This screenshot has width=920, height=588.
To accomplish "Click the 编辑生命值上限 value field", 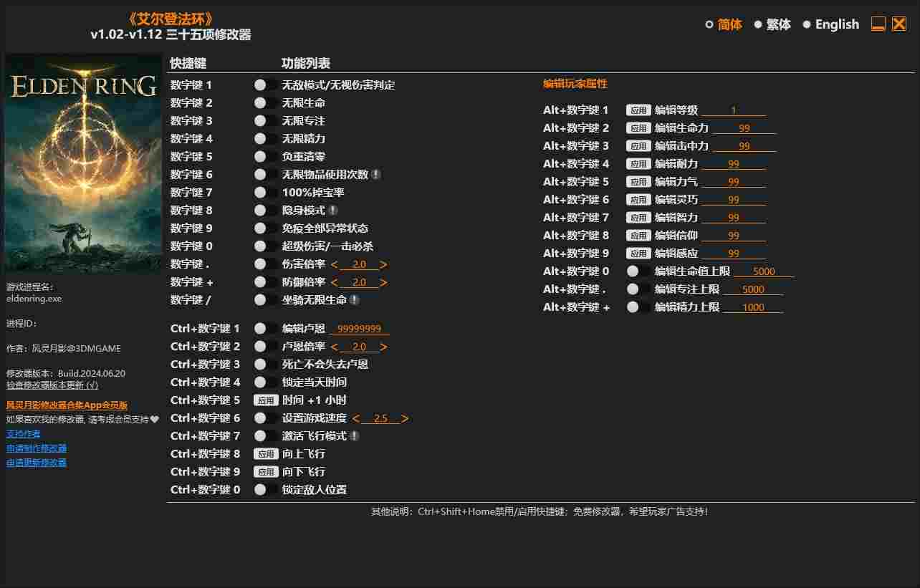I will pyautogui.click(x=764, y=271).
